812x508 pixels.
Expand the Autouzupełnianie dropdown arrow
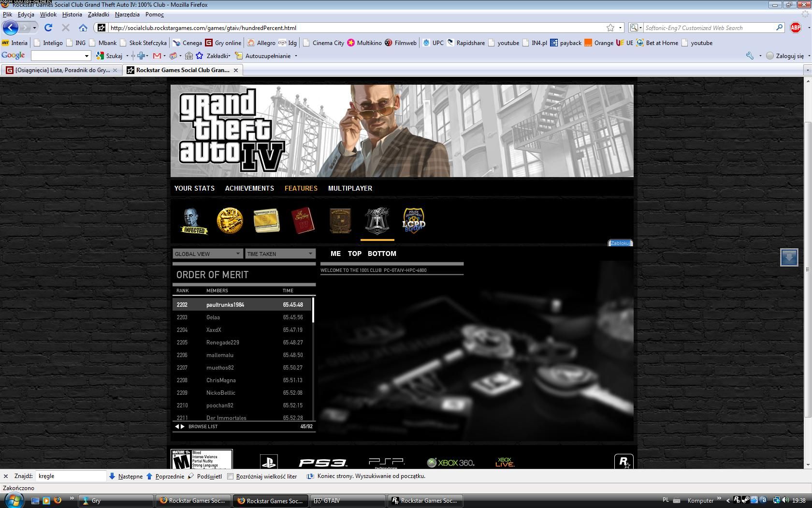tap(296, 56)
